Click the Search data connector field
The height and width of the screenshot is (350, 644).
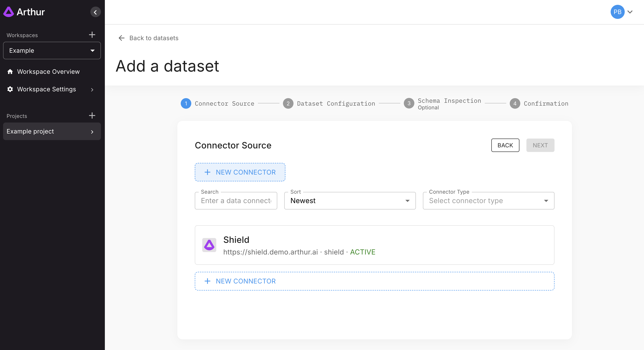236,201
